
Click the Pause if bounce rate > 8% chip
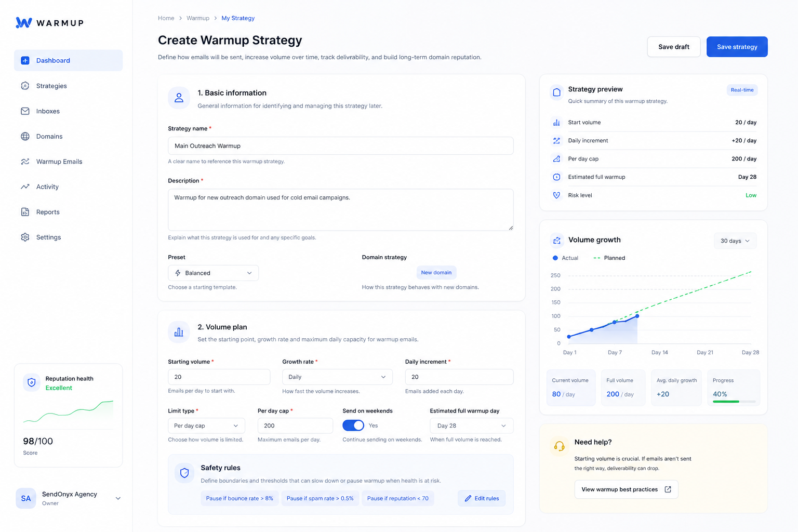[240, 498]
